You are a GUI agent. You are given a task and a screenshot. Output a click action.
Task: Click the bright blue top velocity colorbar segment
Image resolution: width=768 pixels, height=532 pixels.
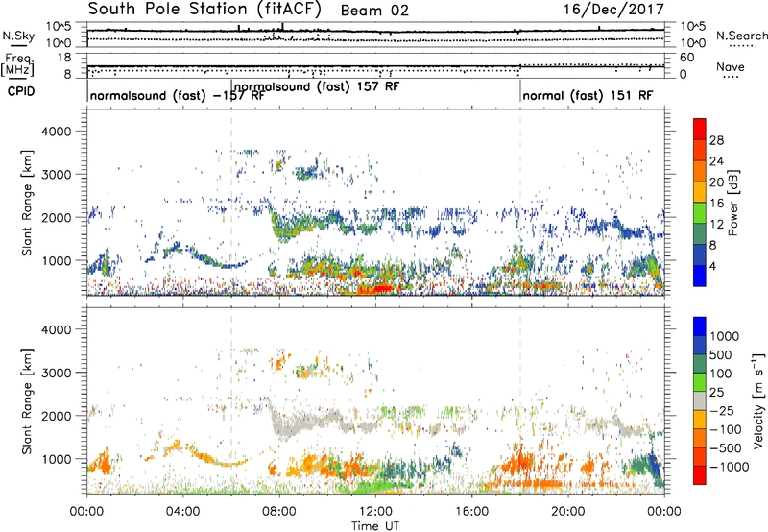tap(700, 326)
